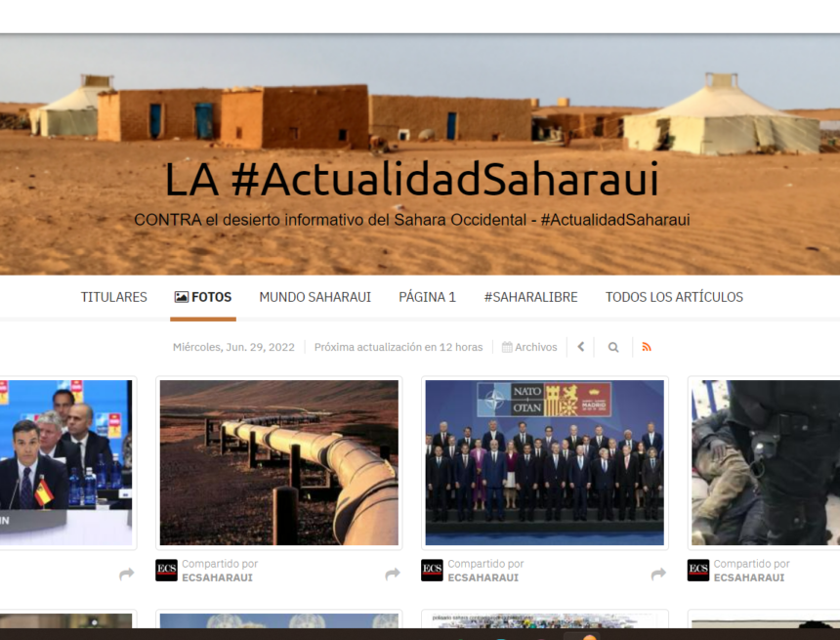Open the NATO OTAN summit group photo
Image resolution: width=840 pixels, height=640 pixels.
coord(544,462)
